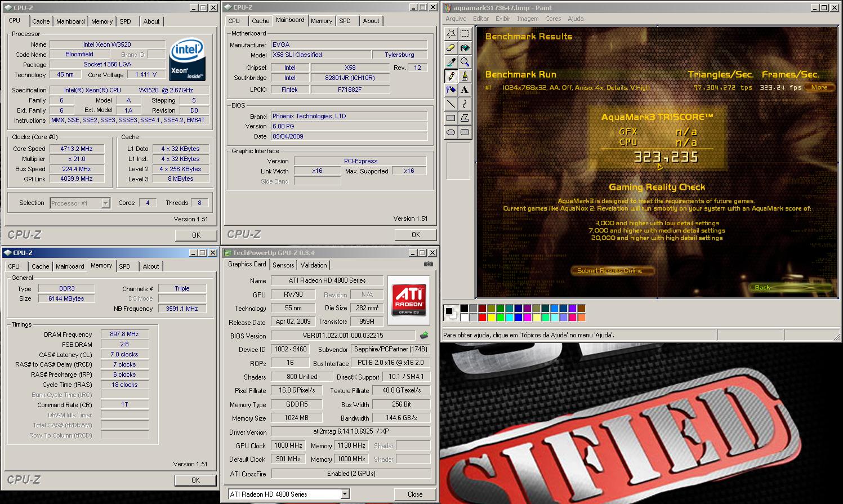Viewport: 843px width, 504px height.
Task: Open the Sensors tab in GPU-Z
Action: coord(283,265)
